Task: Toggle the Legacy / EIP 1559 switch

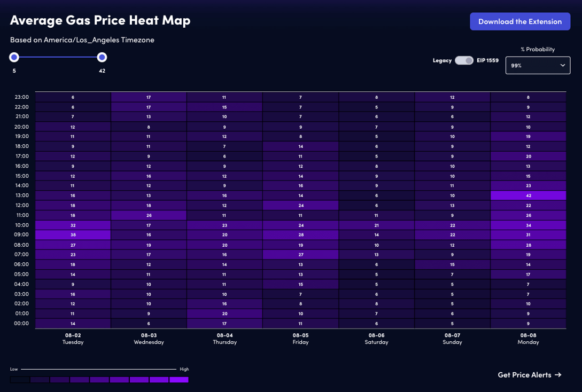Action: (464, 60)
